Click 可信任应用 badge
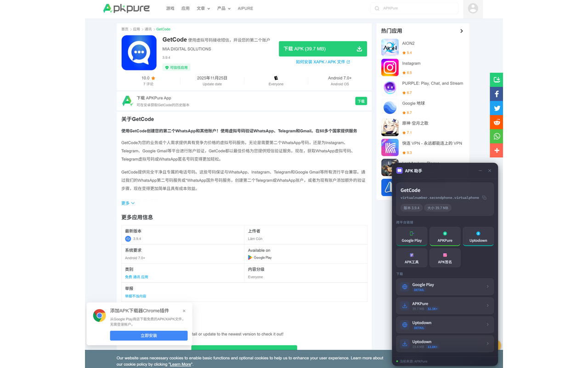 [x=176, y=67]
